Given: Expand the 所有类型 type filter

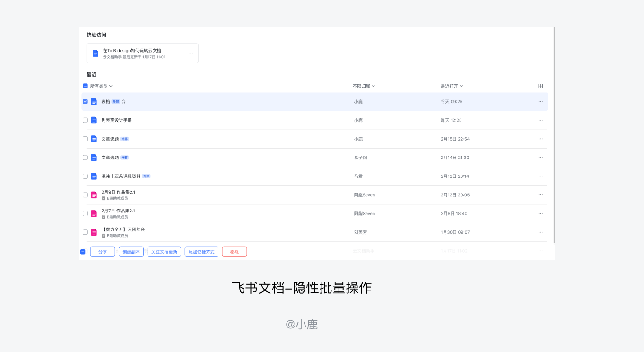Looking at the screenshot, I should point(101,86).
